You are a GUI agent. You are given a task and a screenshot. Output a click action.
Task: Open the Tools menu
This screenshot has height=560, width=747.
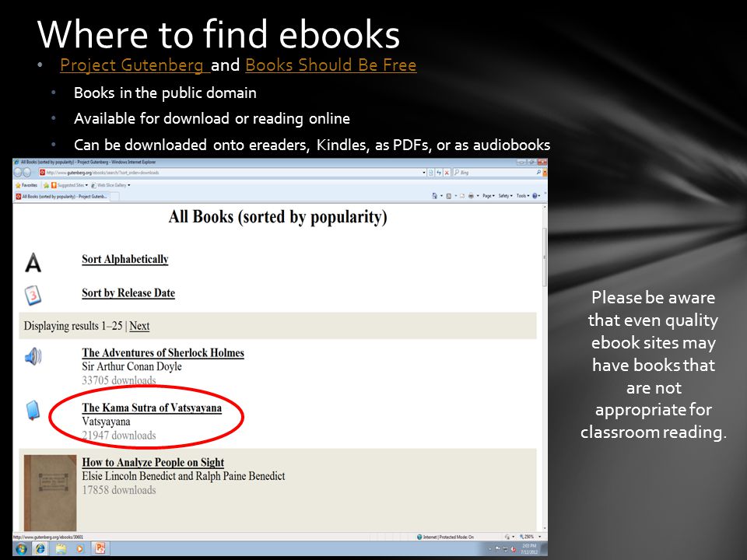523,196
